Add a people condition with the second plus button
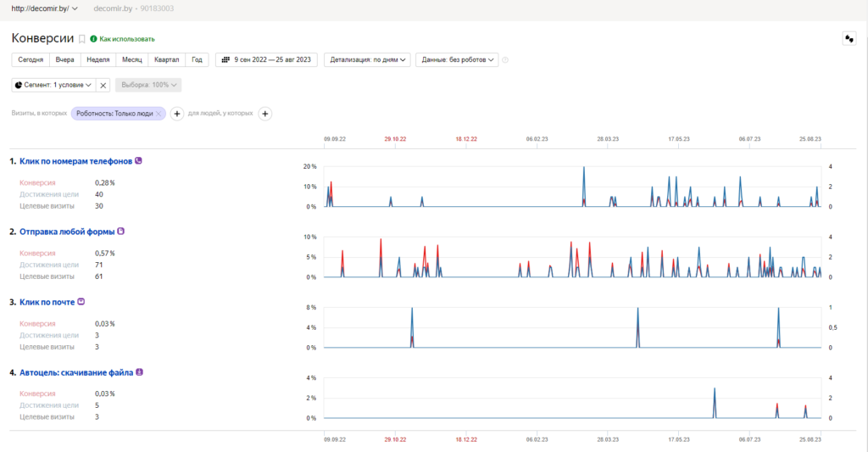This screenshot has width=868, height=452. point(265,114)
